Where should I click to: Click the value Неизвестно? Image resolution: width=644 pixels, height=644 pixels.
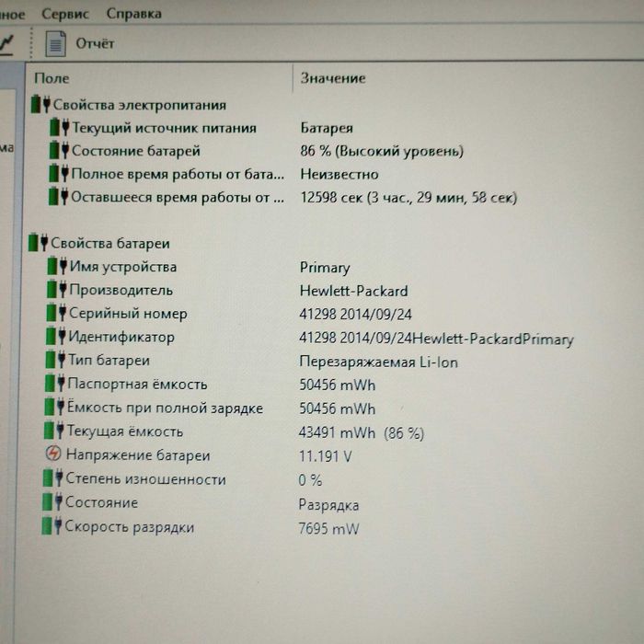tap(339, 174)
